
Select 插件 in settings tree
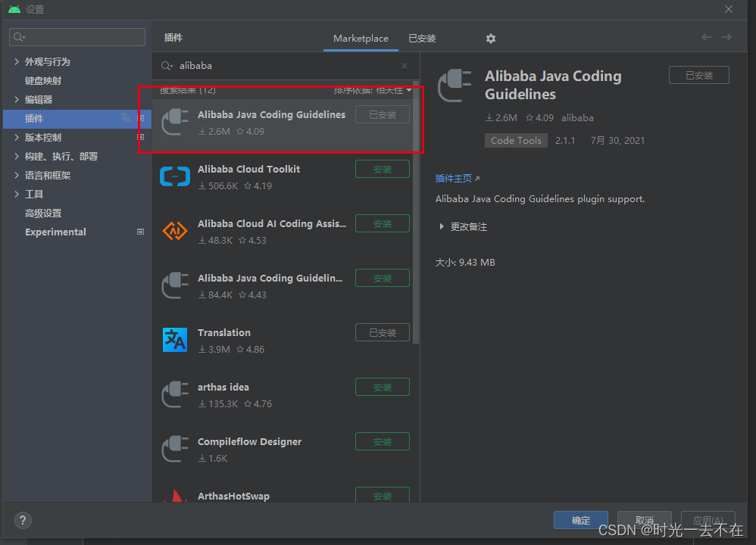click(77, 119)
